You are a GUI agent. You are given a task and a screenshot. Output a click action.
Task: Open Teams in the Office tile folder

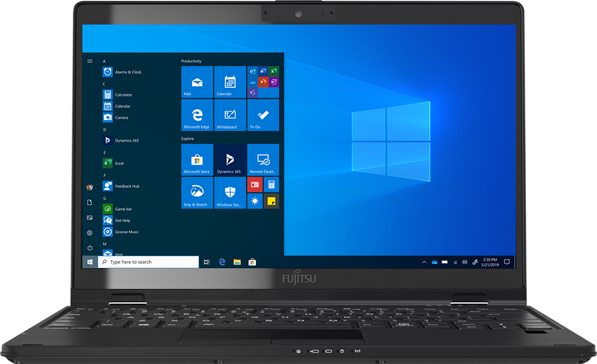click(x=253, y=92)
